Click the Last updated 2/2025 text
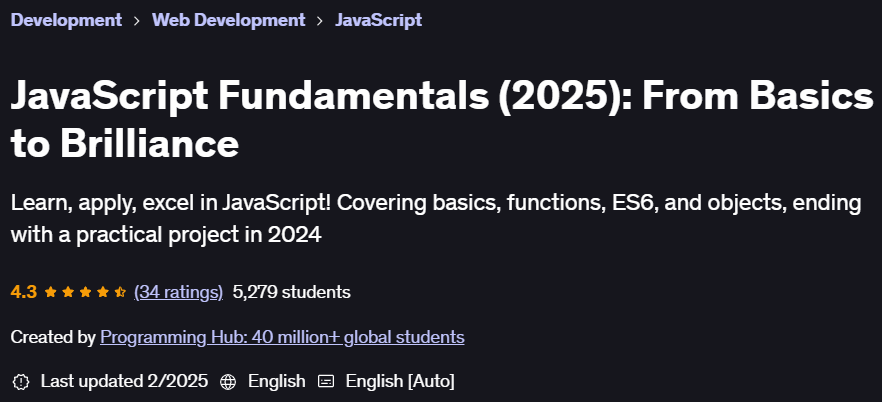882x402 pixels. 124,381
